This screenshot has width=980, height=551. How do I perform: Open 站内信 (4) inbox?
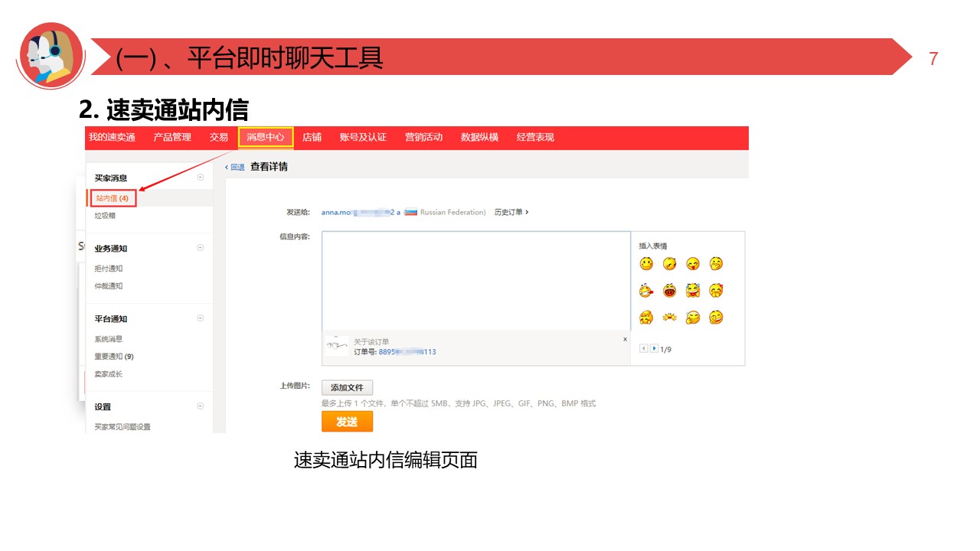[x=113, y=198]
